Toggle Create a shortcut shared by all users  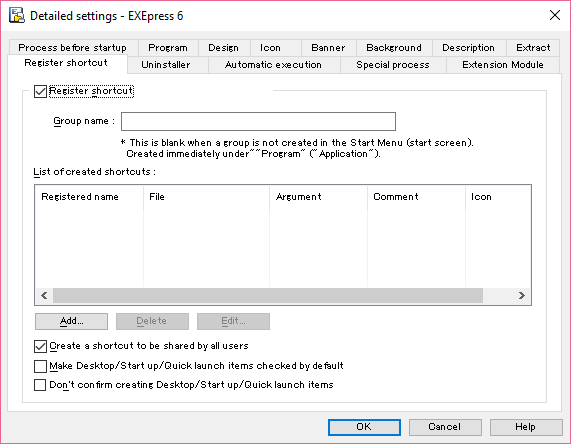[x=40, y=346]
